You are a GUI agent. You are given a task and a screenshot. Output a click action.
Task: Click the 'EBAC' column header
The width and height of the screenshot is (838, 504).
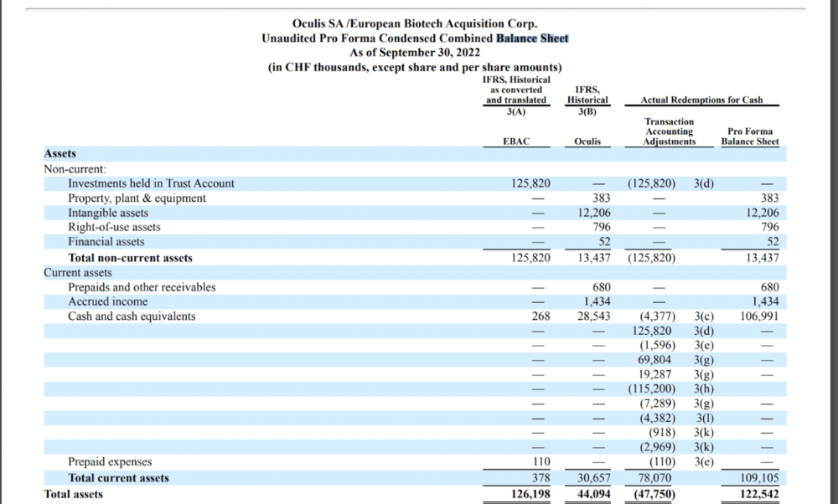tap(516, 141)
